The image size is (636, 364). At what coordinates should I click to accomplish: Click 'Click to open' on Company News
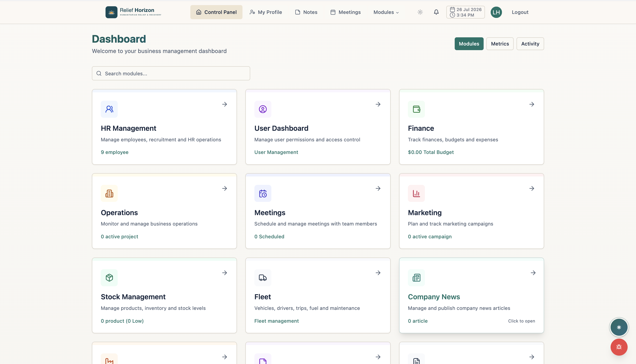521,321
